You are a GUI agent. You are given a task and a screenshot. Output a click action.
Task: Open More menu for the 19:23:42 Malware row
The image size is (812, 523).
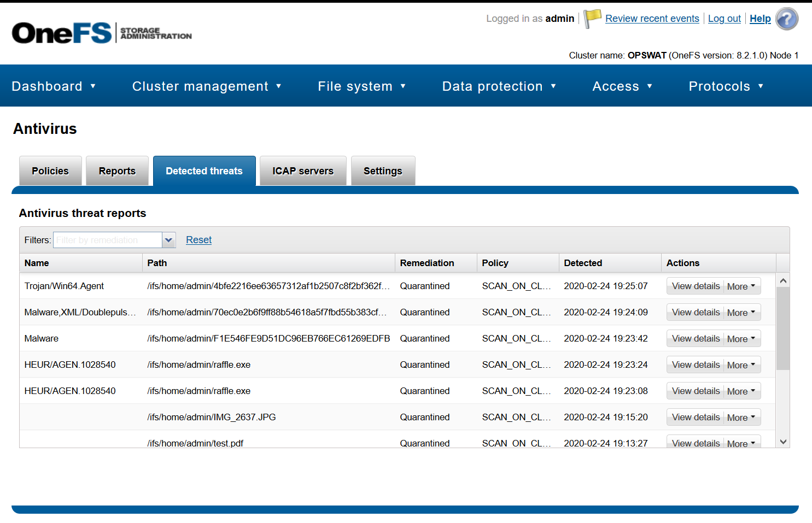[742, 338]
